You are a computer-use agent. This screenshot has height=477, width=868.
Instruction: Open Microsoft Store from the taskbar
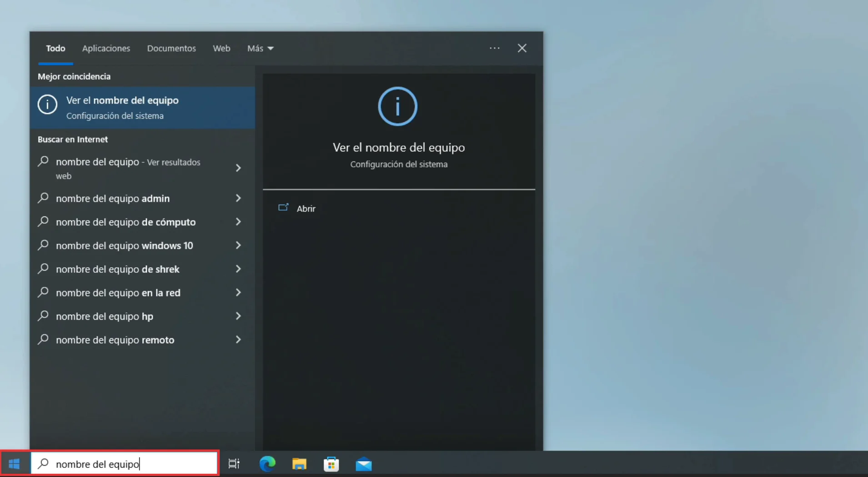(331, 464)
